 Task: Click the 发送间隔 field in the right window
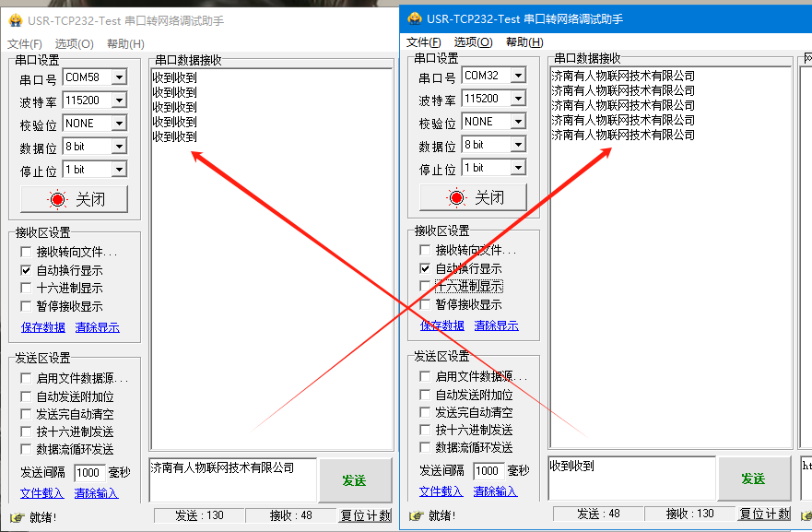tap(486, 471)
